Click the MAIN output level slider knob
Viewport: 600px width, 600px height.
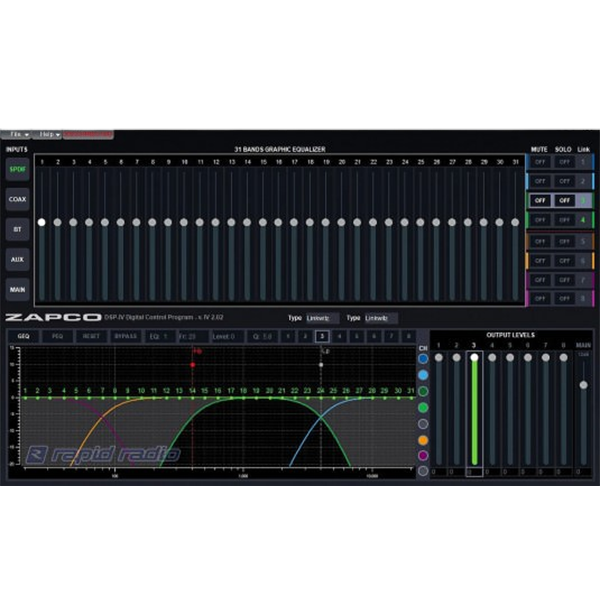point(583,385)
